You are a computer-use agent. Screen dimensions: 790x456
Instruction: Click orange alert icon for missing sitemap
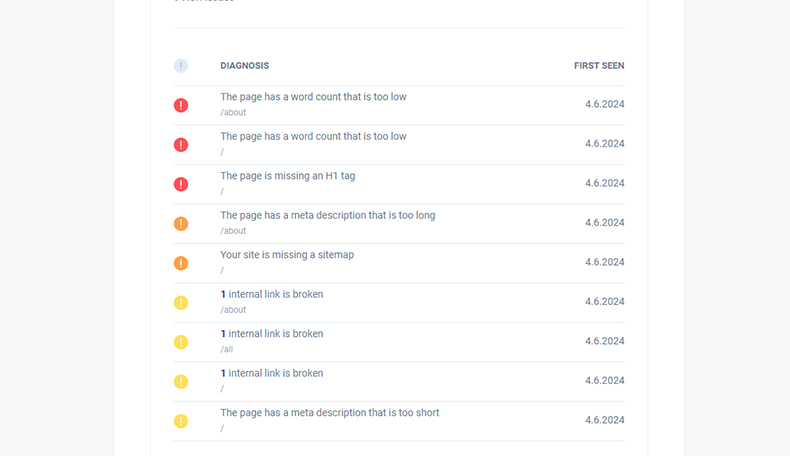181,263
